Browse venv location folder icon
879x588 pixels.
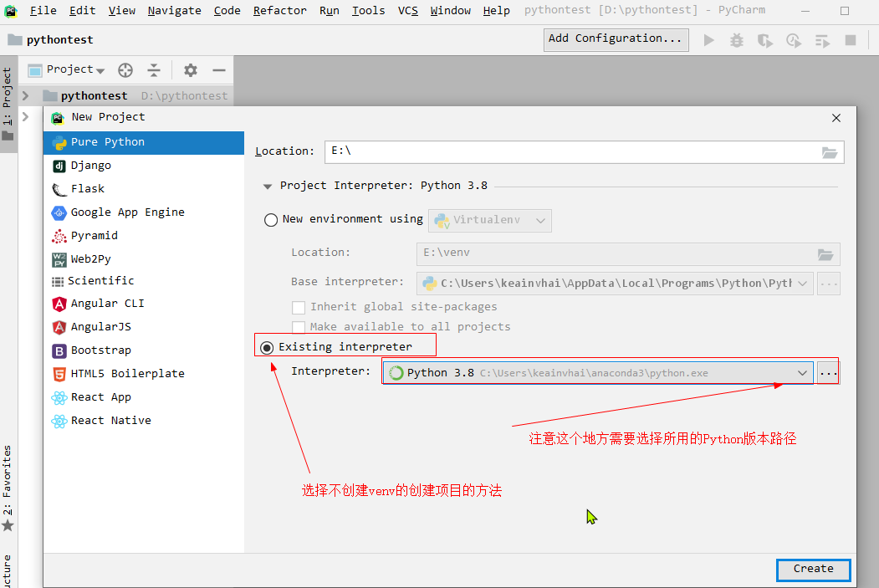tap(825, 254)
